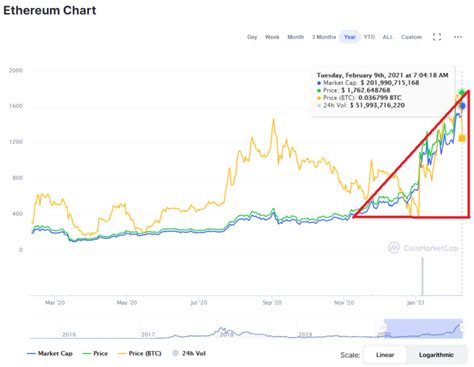Toggle the Price (BTC) series legend

pos(140,353)
